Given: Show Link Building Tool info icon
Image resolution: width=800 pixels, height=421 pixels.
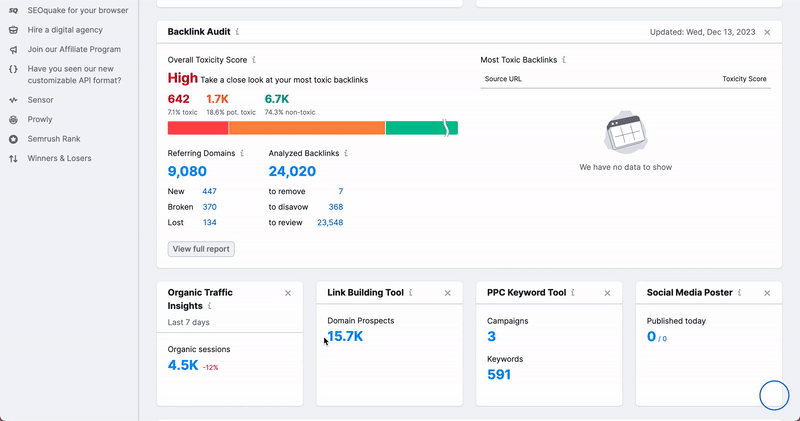Looking at the screenshot, I should point(411,292).
